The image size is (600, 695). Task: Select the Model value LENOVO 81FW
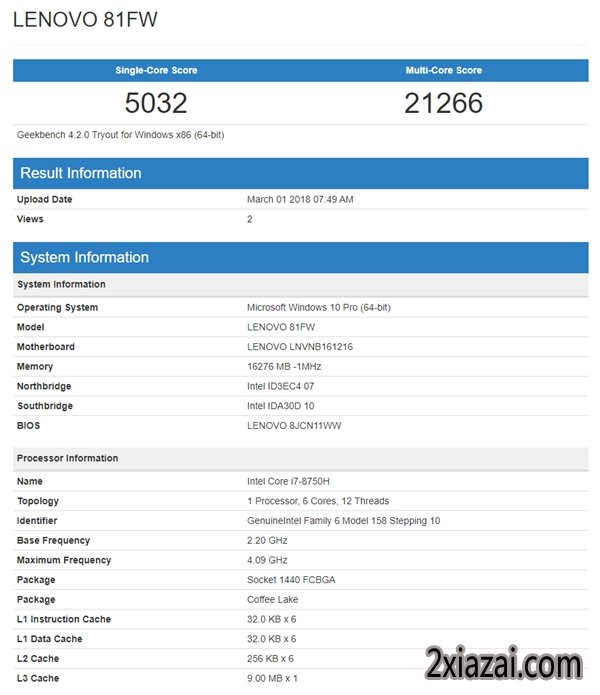point(281,327)
